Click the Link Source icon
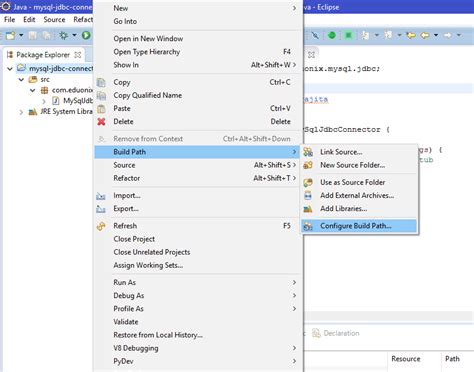This screenshot has width=474, height=372. pyautogui.click(x=308, y=152)
